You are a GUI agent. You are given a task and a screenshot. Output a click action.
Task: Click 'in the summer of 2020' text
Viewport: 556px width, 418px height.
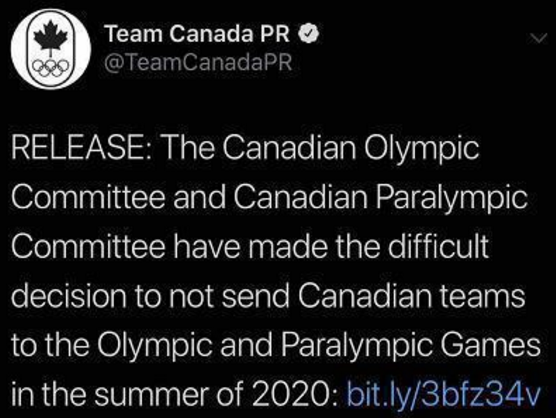pos(170,394)
